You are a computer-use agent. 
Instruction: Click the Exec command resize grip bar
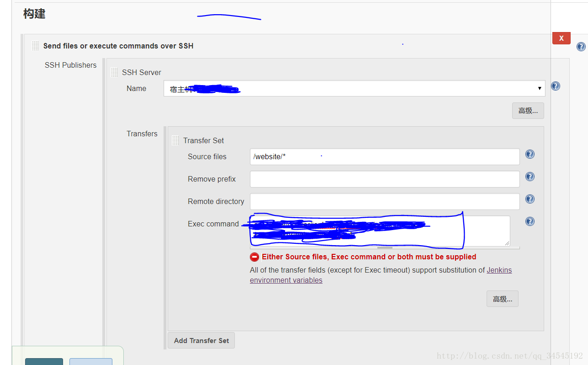click(x=385, y=248)
